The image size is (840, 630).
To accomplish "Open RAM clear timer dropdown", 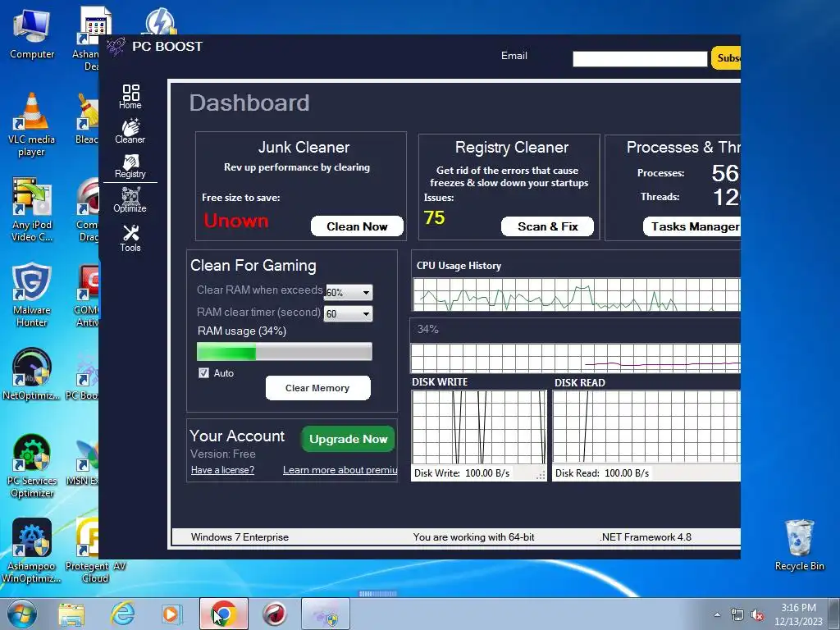I will coord(348,314).
